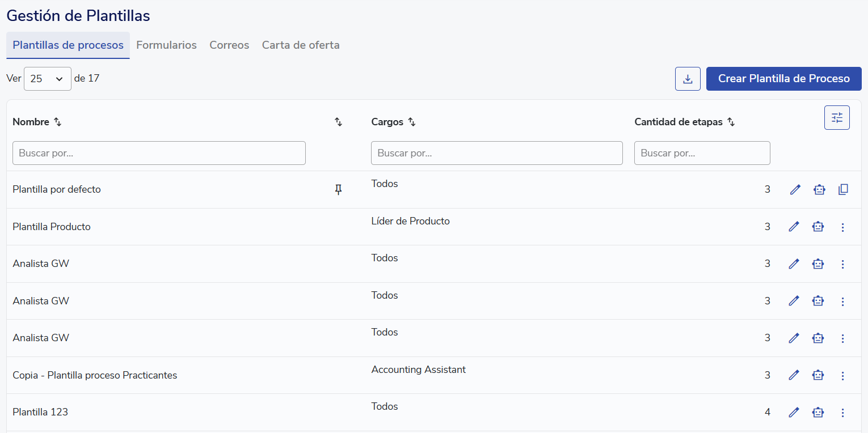Viewport: 868px width, 433px height.
Task: Click robot icon for Copia - Plantilla proceso Practicantes
Action: [x=818, y=375]
